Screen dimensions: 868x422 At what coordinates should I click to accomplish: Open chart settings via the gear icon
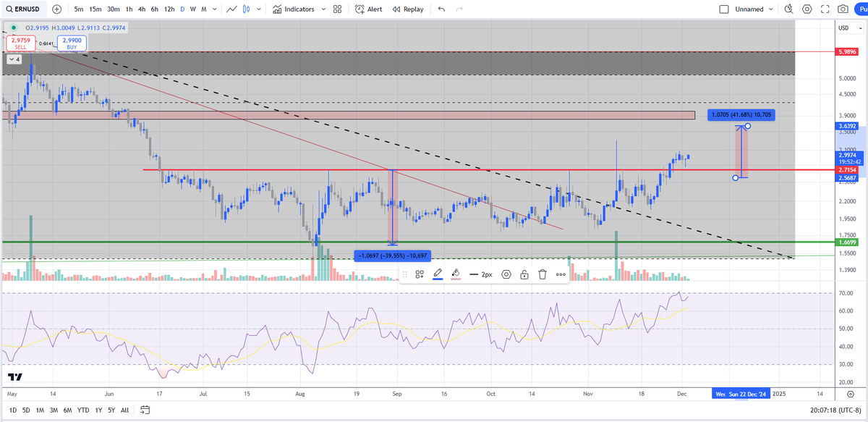coord(807,9)
